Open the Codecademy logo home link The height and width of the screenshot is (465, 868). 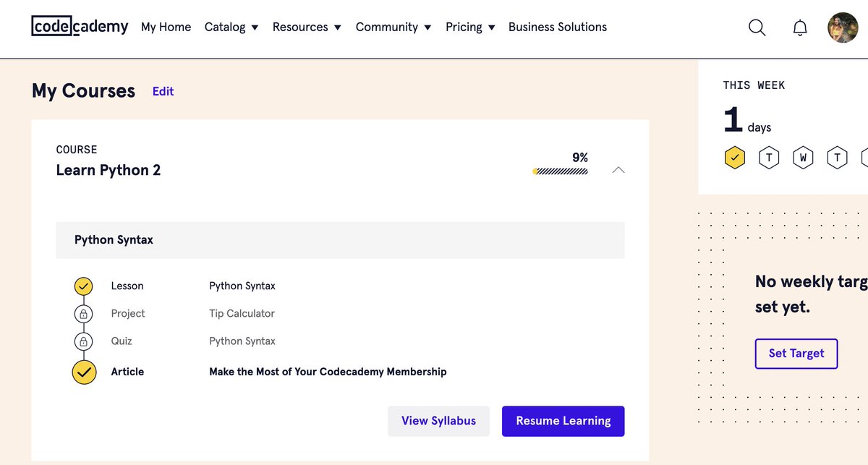(80, 27)
